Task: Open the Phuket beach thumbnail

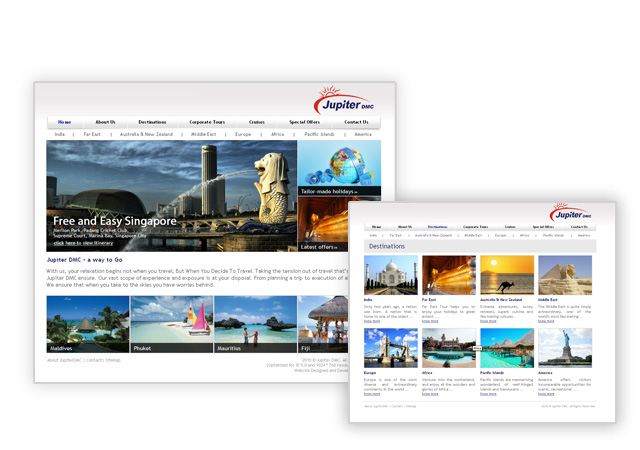Action: (x=172, y=324)
